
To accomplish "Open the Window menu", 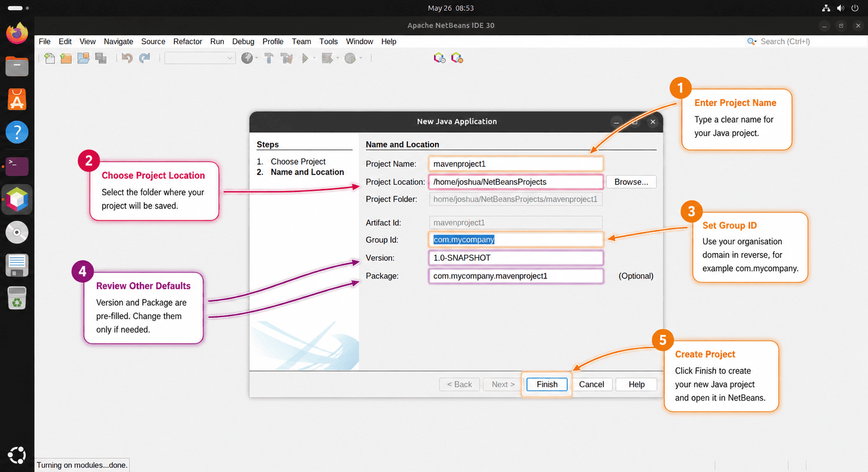I will coord(359,41).
